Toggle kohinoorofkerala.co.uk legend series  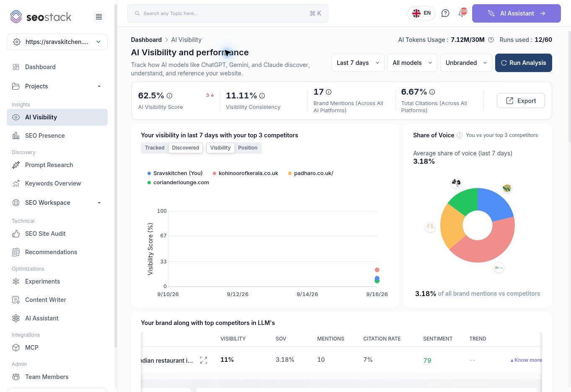[245, 173]
